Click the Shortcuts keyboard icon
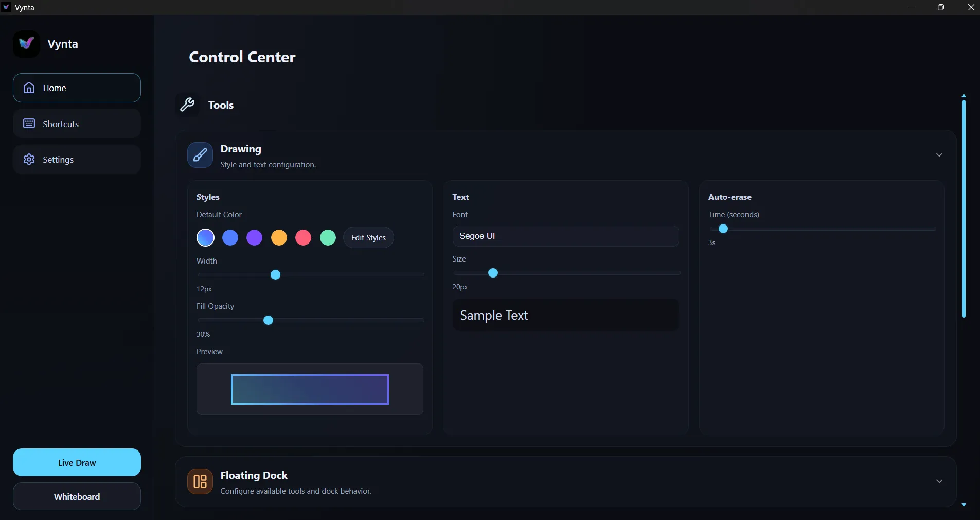Image resolution: width=980 pixels, height=520 pixels. 29,124
